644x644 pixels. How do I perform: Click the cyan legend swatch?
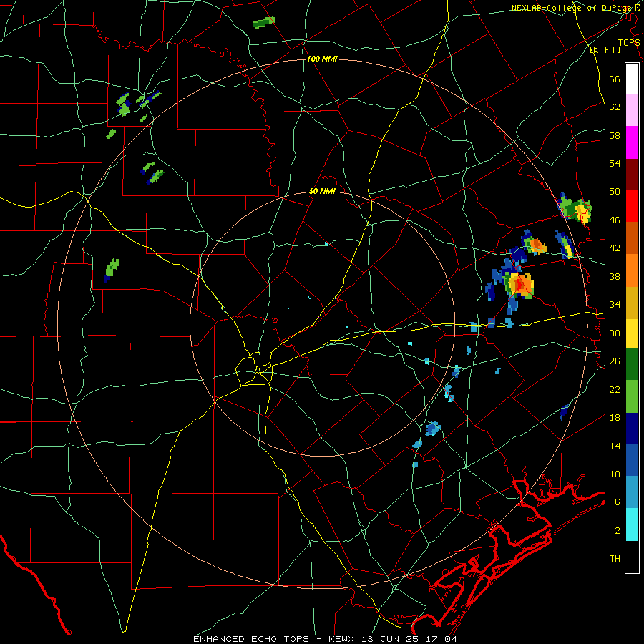(x=632, y=525)
